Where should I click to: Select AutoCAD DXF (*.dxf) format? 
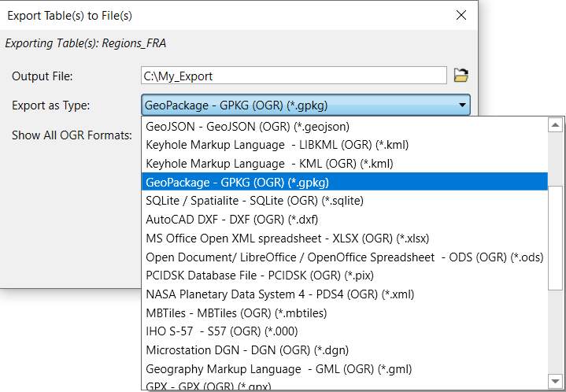(345, 220)
